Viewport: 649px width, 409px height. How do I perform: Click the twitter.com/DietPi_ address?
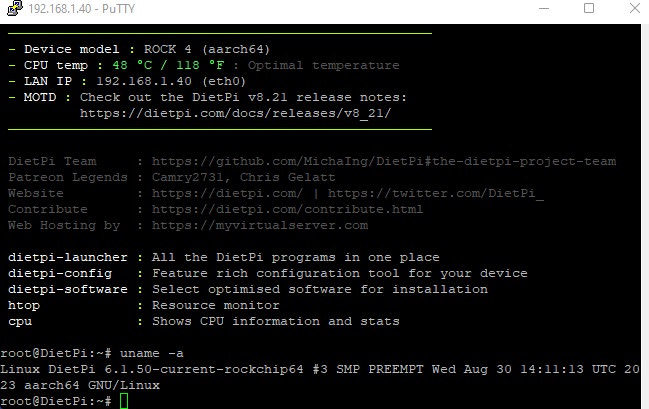pos(435,193)
